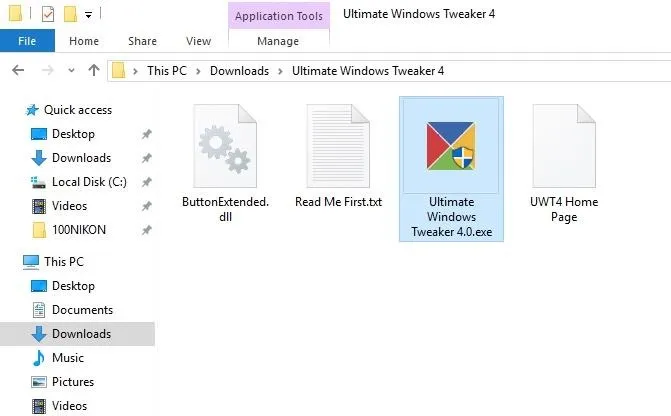The width and height of the screenshot is (671, 416).
Task: Select the ButtonExtended.dll file icon
Action: (225, 146)
